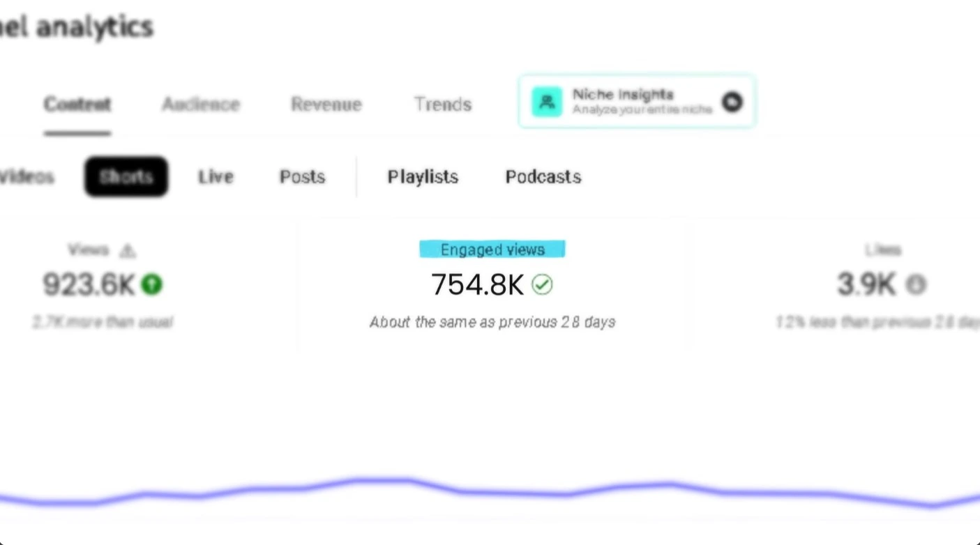Click the 754.8K engaged views value
This screenshot has height=545, width=980.
[x=477, y=284]
